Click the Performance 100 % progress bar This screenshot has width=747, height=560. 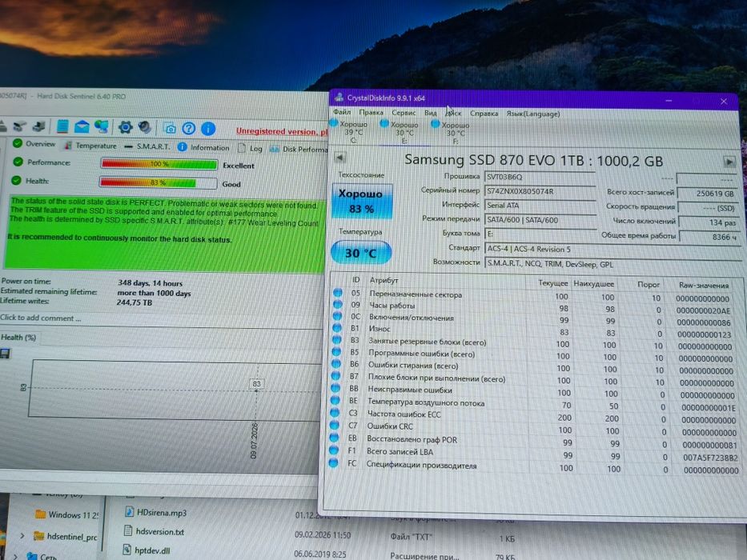click(159, 164)
